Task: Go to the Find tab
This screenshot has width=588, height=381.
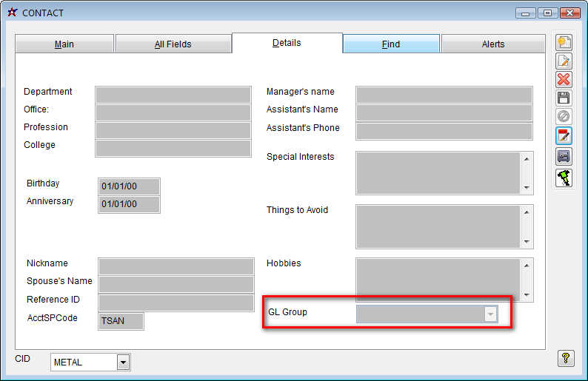Action: [391, 44]
